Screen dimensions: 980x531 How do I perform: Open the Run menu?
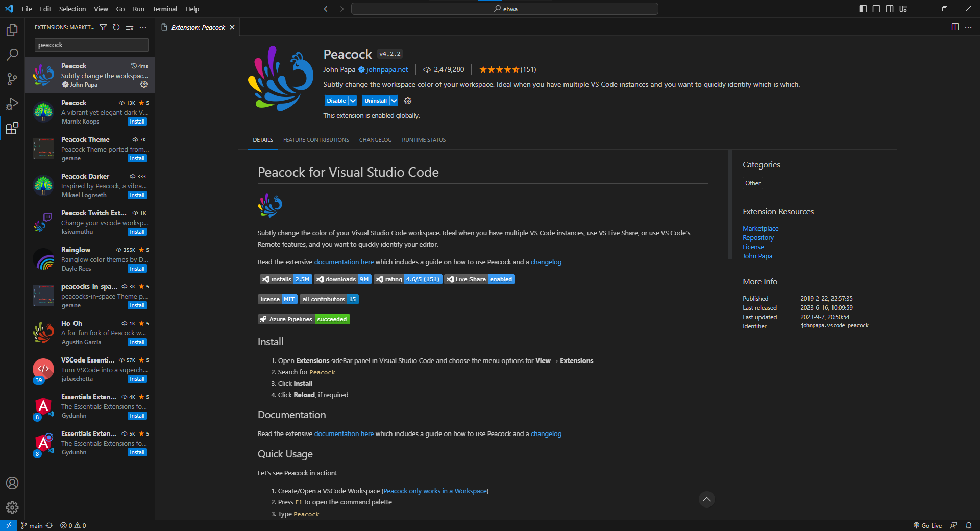tap(138, 9)
